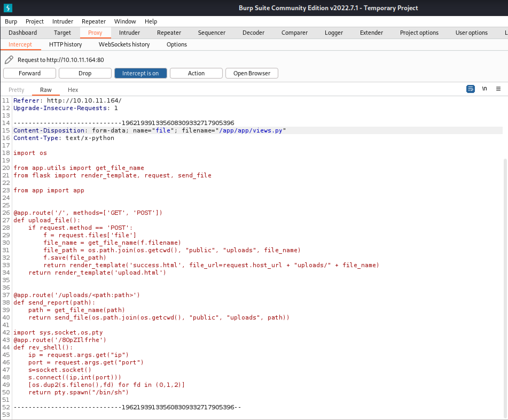The width and height of the screenshot is (508, 420).
Task: Click the 'def rev_shell():' line
Action: pyautogui.click(x=43, y=347)
